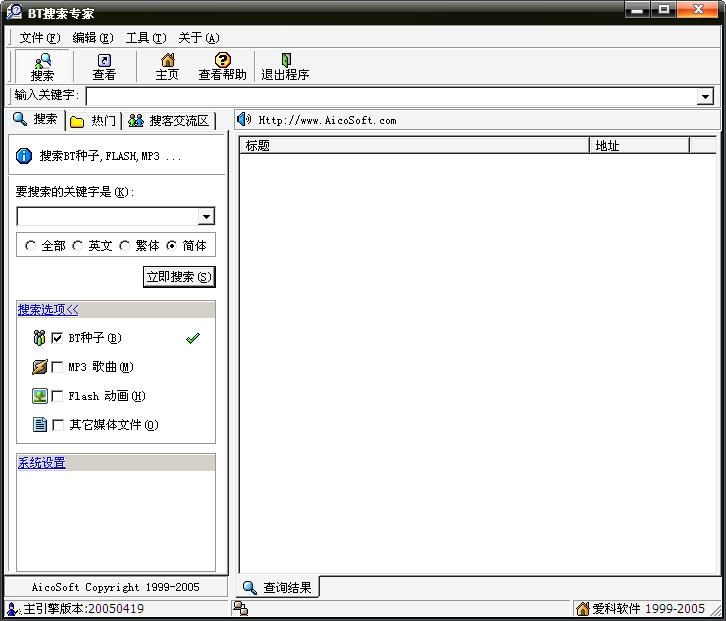
Task: Click the 系统设置 link
Action: [x=41, y=463]
